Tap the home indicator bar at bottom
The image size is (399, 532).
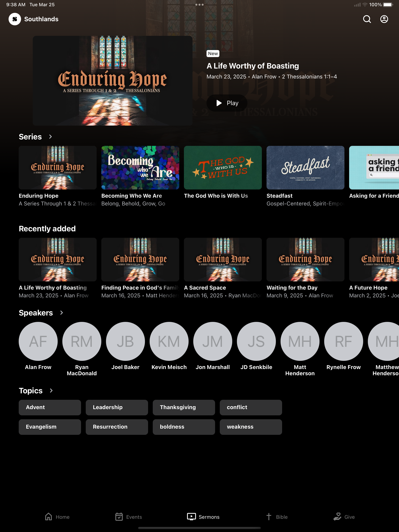click(x=199, y=528)
